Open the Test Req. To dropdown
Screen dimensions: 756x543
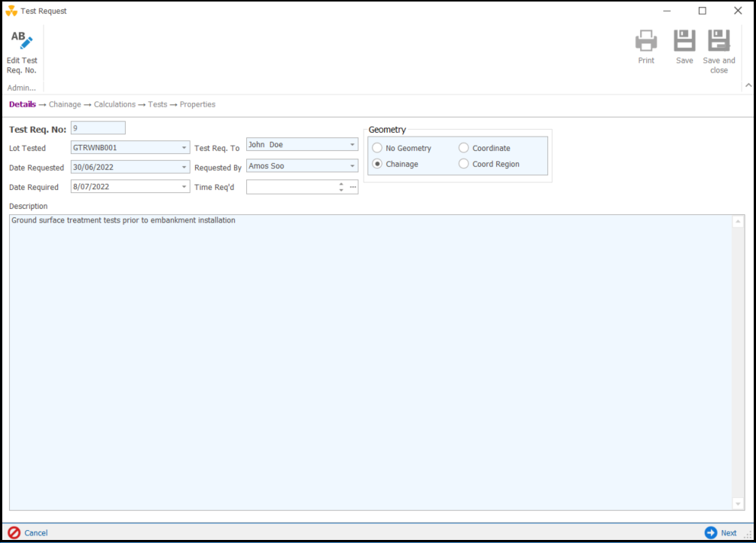352,145
